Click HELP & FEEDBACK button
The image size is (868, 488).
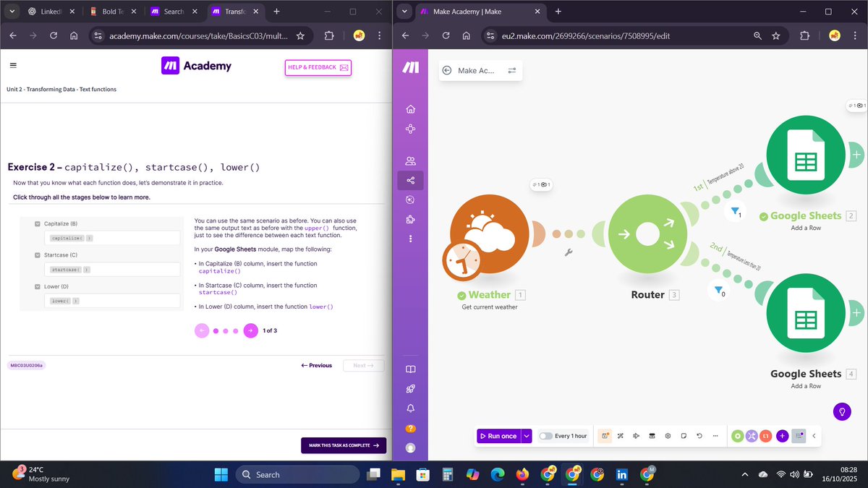(318, 67)
